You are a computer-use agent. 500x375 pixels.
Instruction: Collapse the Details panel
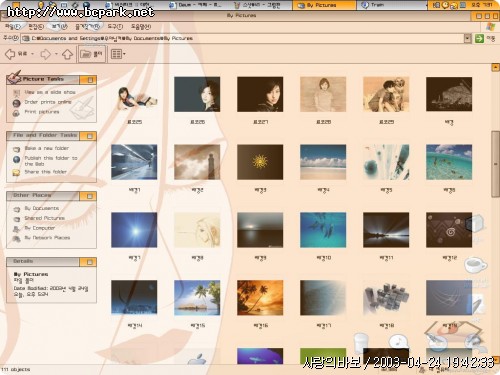click(90, 262)
